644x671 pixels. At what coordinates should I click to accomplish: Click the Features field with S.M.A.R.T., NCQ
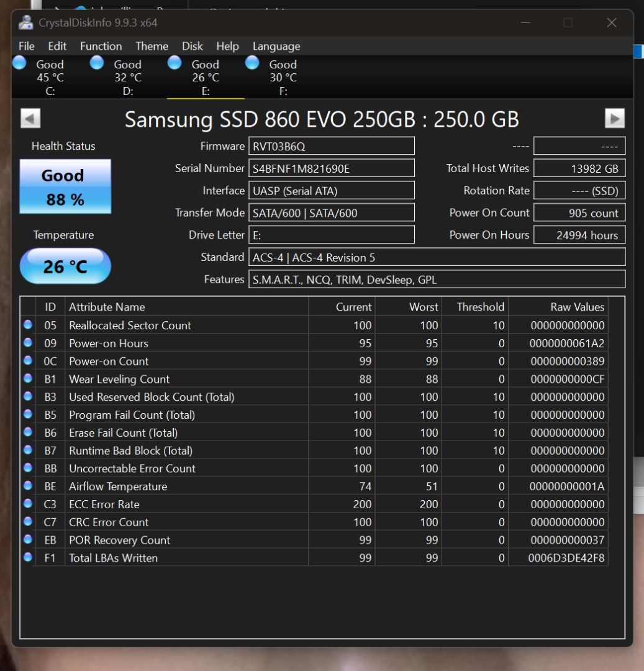click(x=437, y=280)
